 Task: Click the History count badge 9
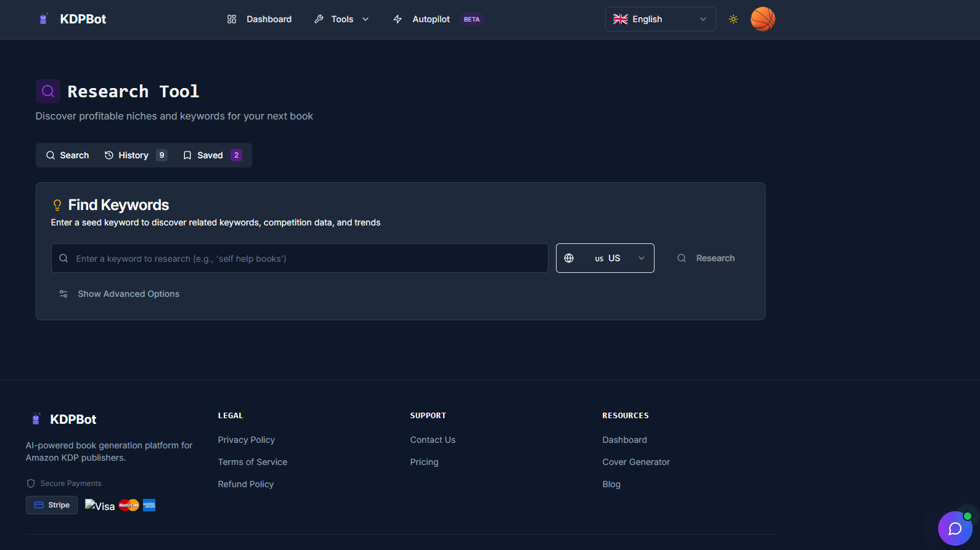[162, 155]
